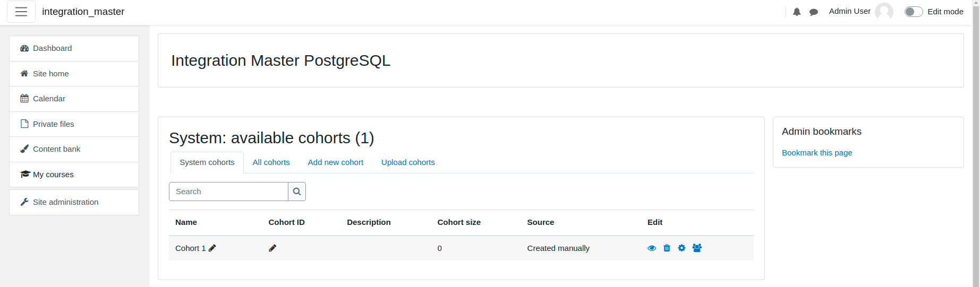980x287 pixels.
Task: Focus the cohort Search field
Action: (228, 192)
